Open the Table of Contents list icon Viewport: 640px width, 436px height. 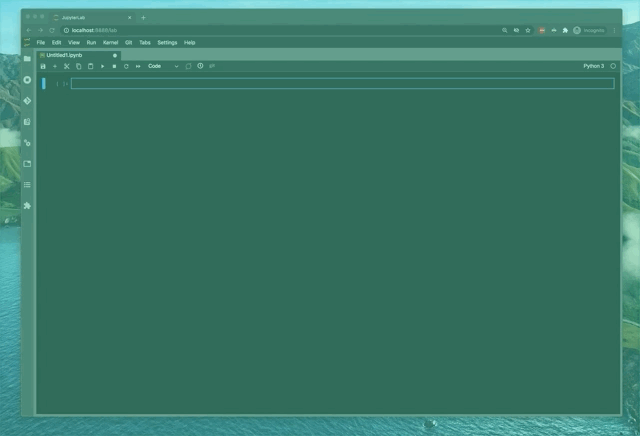click(x=27, y=185)
